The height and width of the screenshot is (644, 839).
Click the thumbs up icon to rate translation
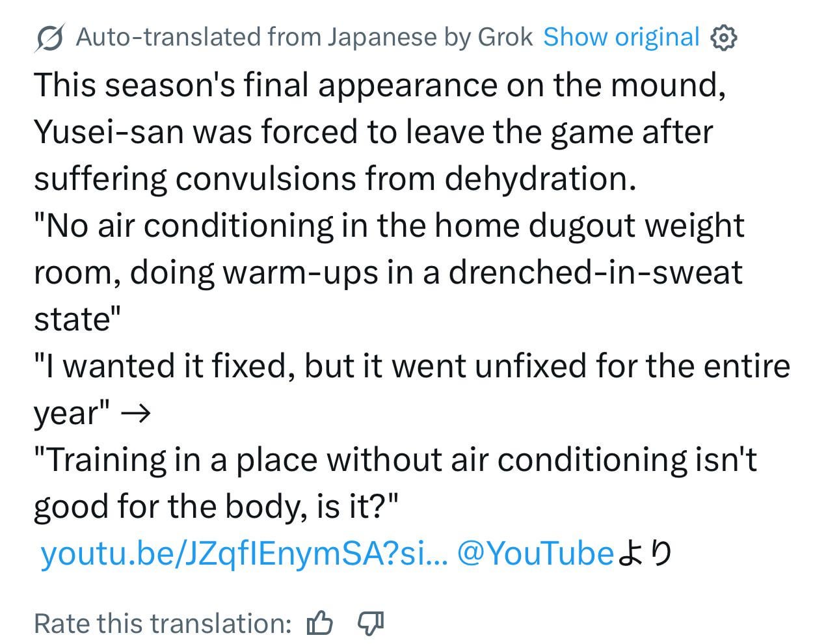tap(321, 623)
